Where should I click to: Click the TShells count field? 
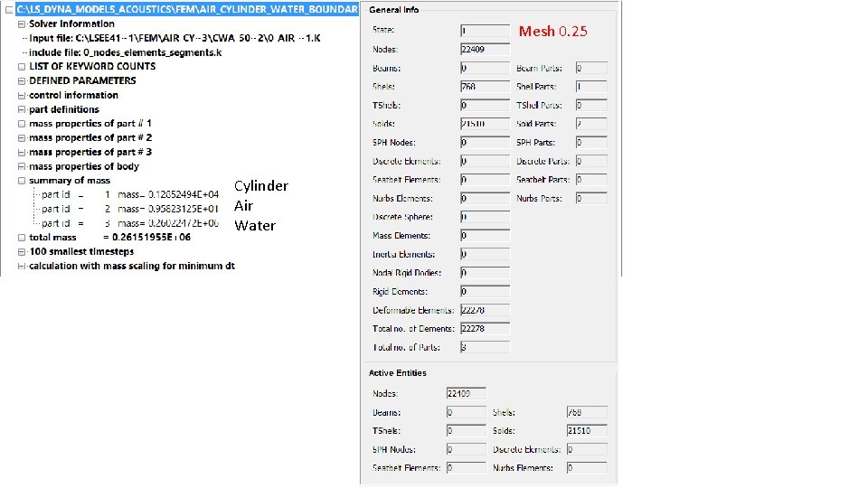pos(485,105)
